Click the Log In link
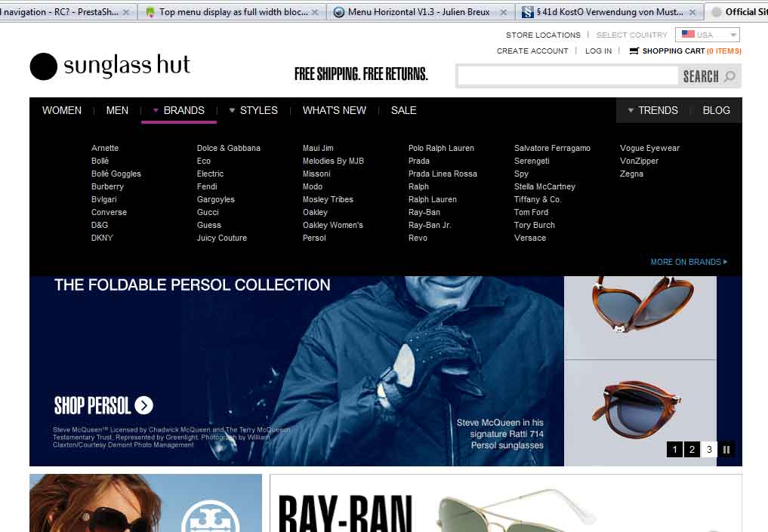This screenshot has height=532, width=768. pos(599,51)
